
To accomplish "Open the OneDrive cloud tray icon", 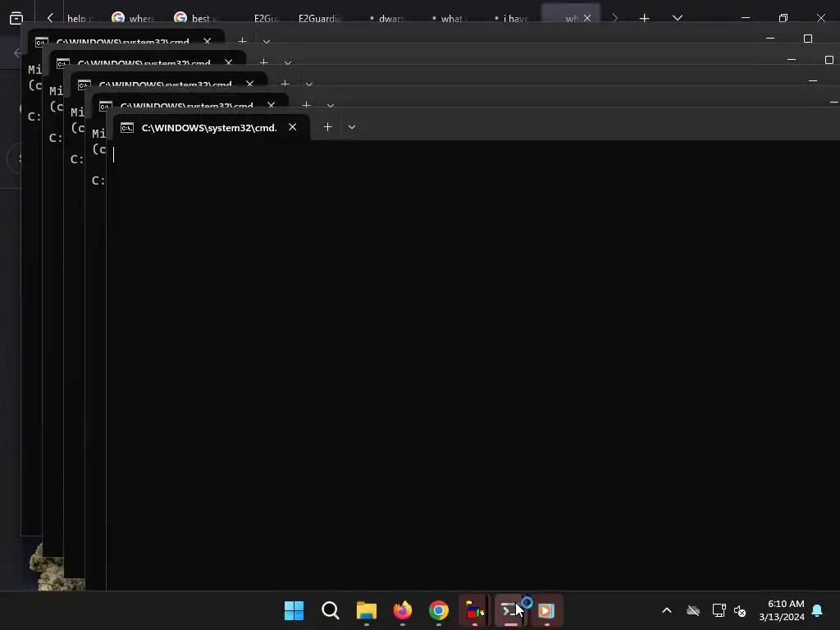I will (693, 610).
